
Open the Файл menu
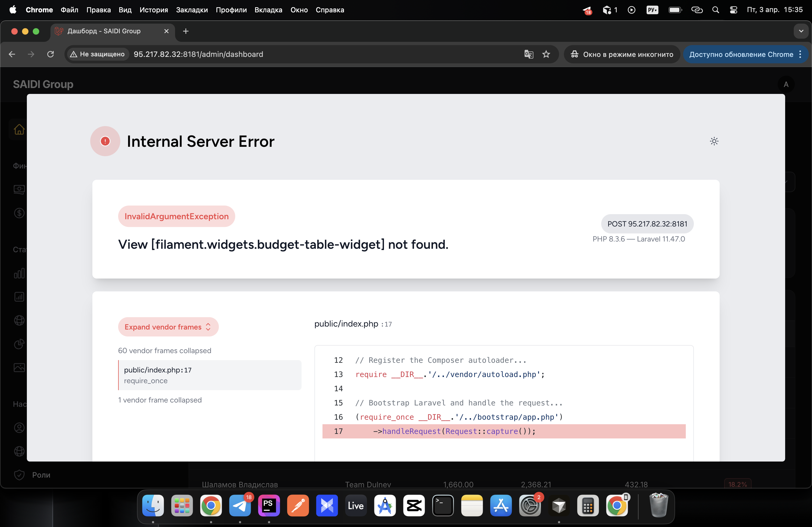(70, 10)
